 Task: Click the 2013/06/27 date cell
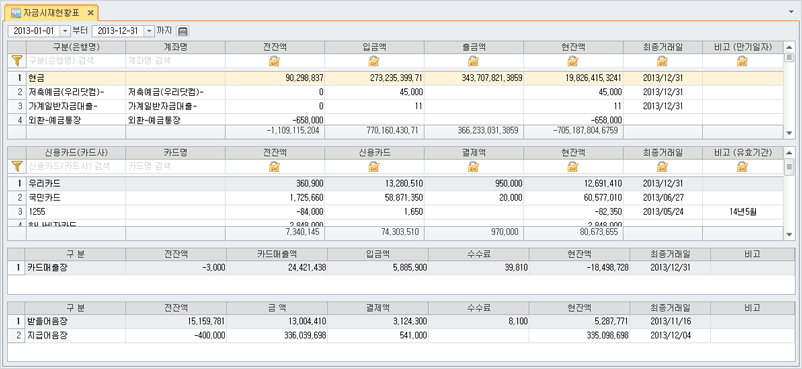663,197
